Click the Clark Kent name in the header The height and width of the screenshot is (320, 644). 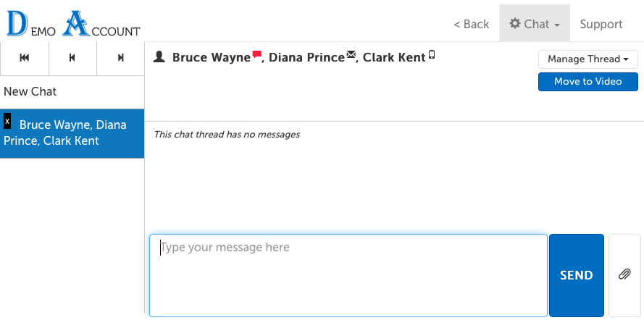[x=394, y=57]
